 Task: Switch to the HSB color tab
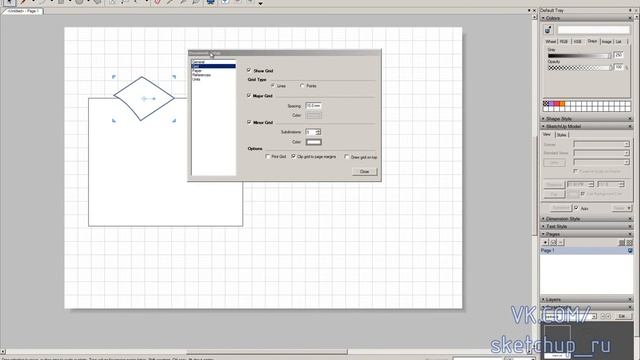click(x=578, y=42)
